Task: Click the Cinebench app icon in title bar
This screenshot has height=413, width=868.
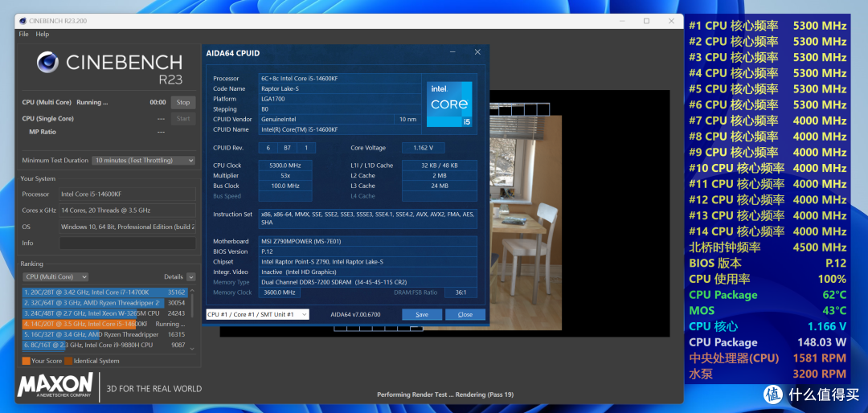Action: point(23,21)
